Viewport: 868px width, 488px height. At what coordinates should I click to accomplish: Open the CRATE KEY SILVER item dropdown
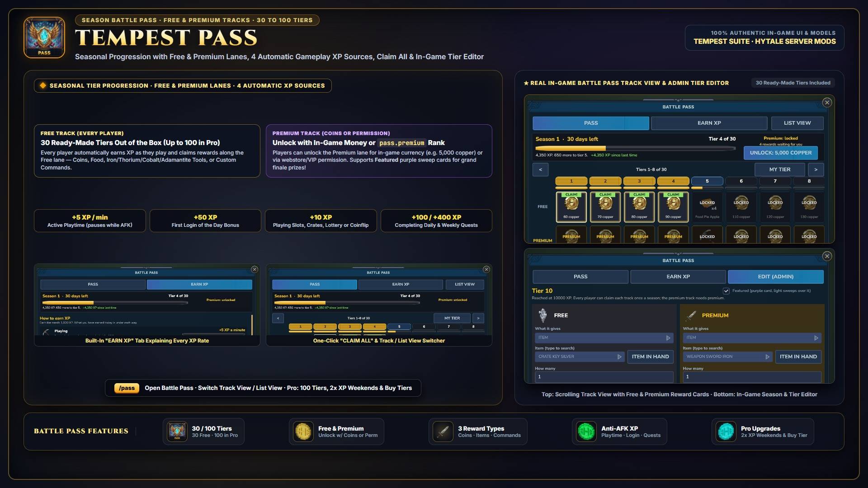(580, 357)
